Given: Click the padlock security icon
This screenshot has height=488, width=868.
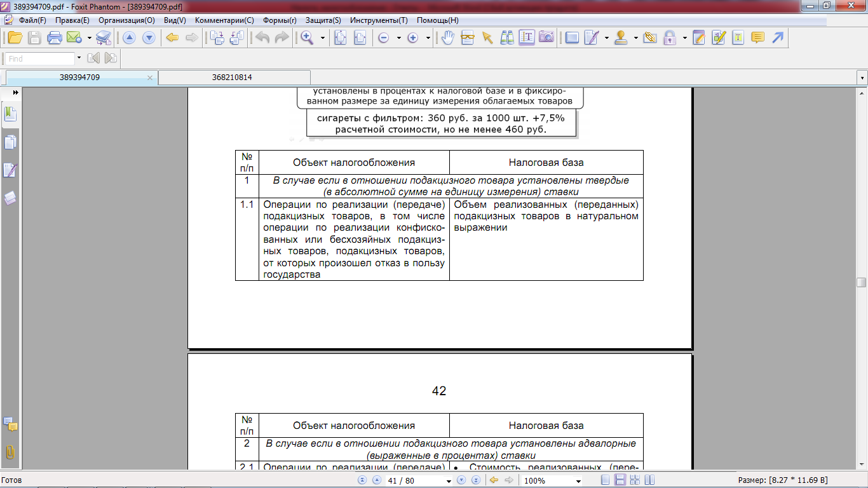Looking at the screenshot, I should pyautogui.click(x=670, y=37).
